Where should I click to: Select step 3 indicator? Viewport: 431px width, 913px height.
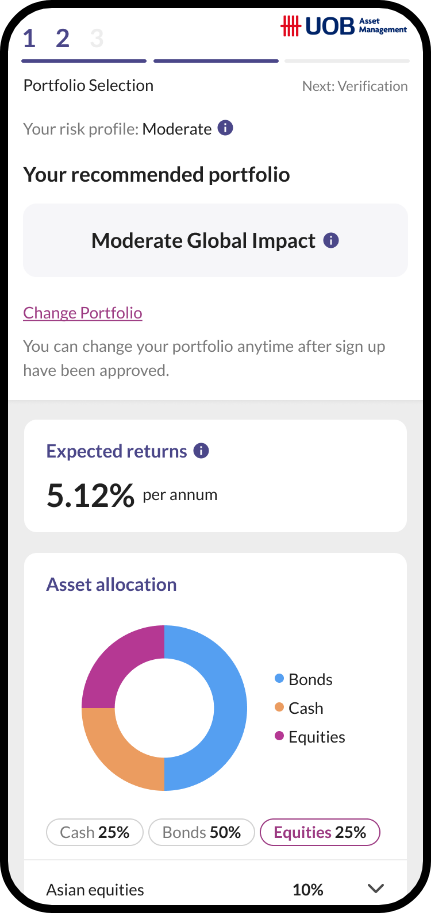(x=97, y=38)
